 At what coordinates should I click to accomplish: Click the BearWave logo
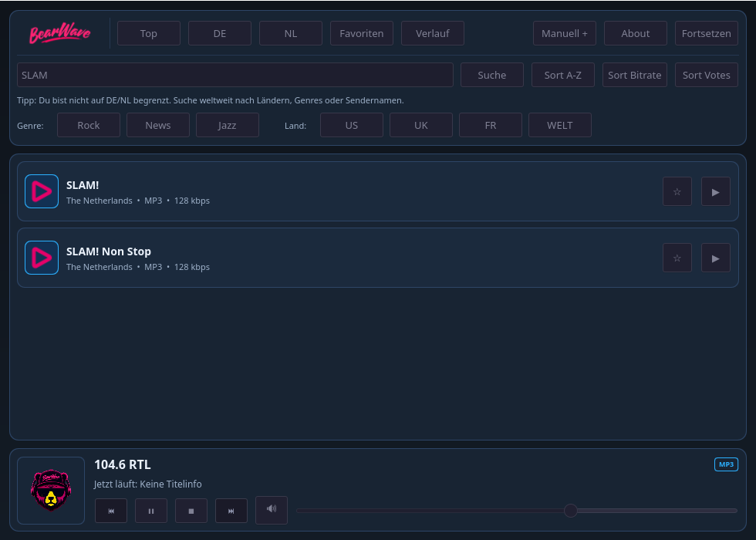pyautogui.click(x=60, y=33)
